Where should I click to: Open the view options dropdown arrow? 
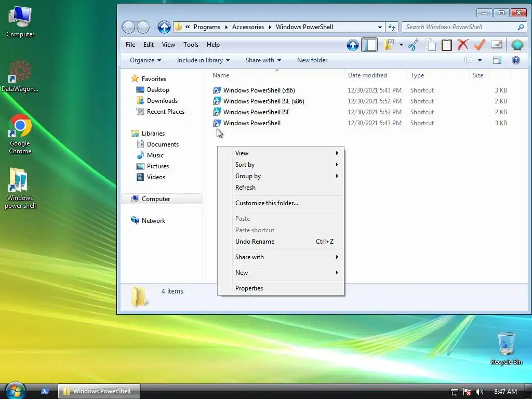(x=480, y=60)
